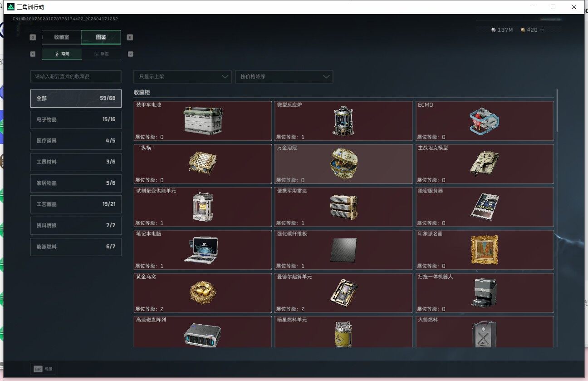588x381 pixels.
Task: Open the 按价格降序 sort dropdown
Action: [x=284, y=77]
